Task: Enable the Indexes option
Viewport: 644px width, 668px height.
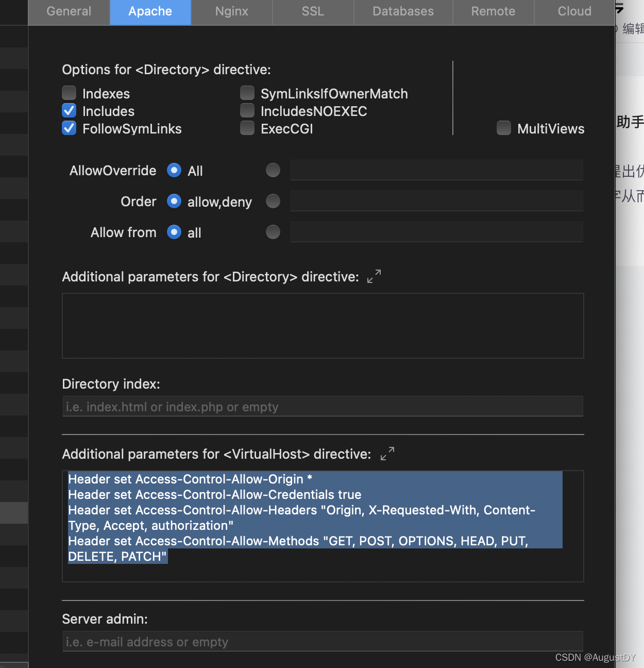Action: click(x=69, y=93)
